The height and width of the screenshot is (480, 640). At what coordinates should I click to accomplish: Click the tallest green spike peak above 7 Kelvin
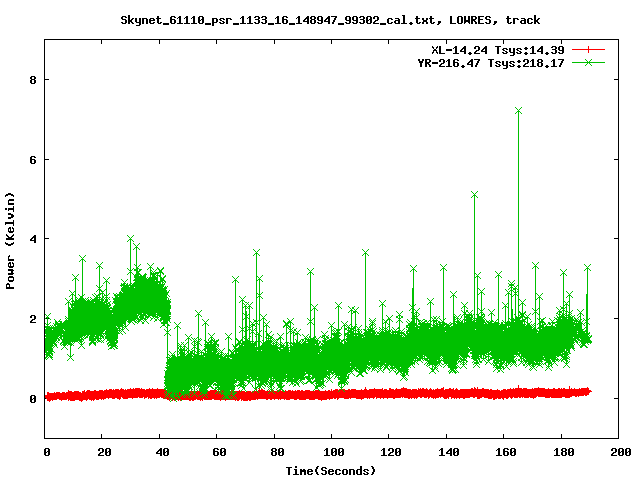518,111
